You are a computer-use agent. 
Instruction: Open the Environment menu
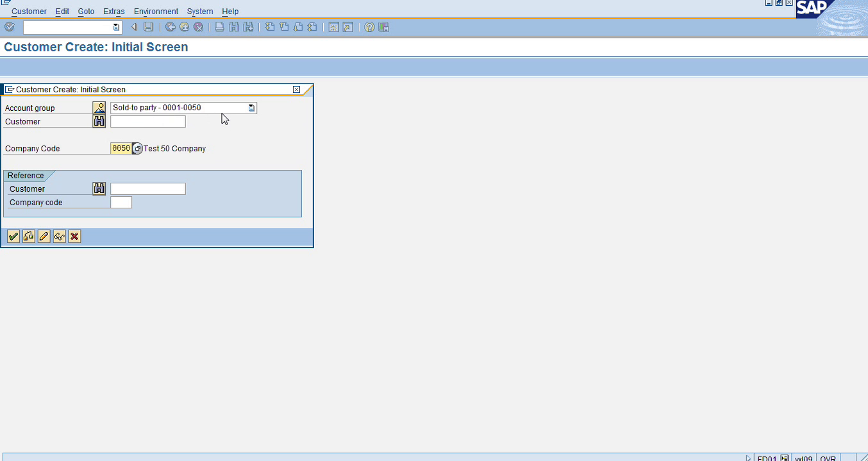pyautogui.click(x=156, y=11)
